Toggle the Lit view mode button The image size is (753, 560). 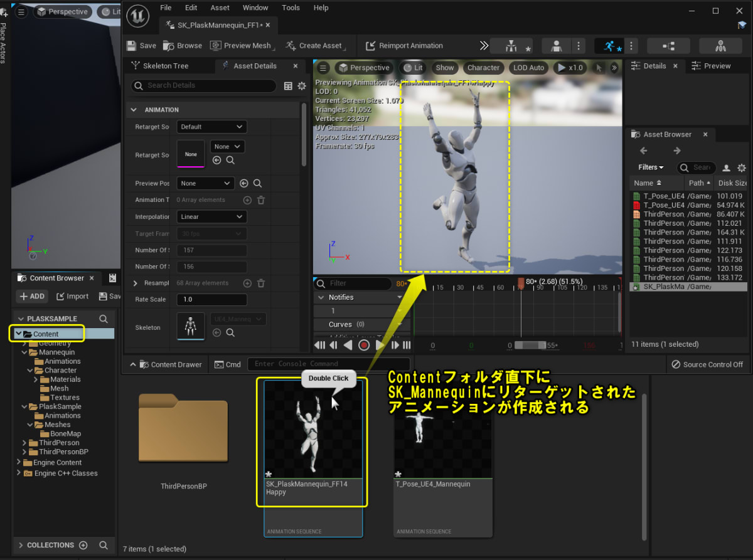[414, 68]
